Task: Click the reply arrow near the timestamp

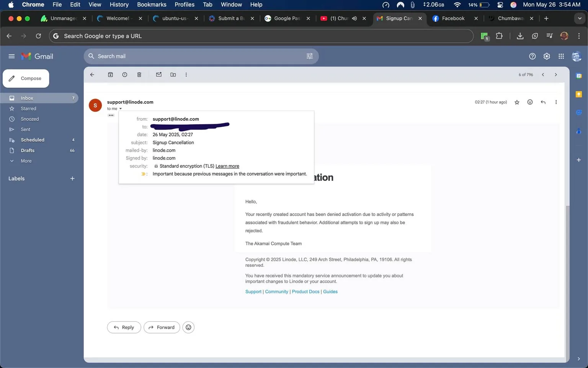Action: click(543, 102)
